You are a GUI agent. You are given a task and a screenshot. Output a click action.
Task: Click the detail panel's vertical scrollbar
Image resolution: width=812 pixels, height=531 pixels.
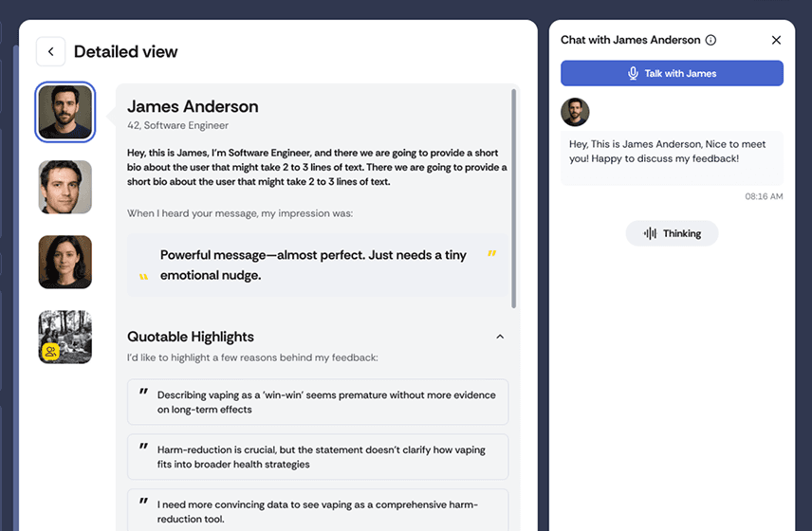(514, 197)
